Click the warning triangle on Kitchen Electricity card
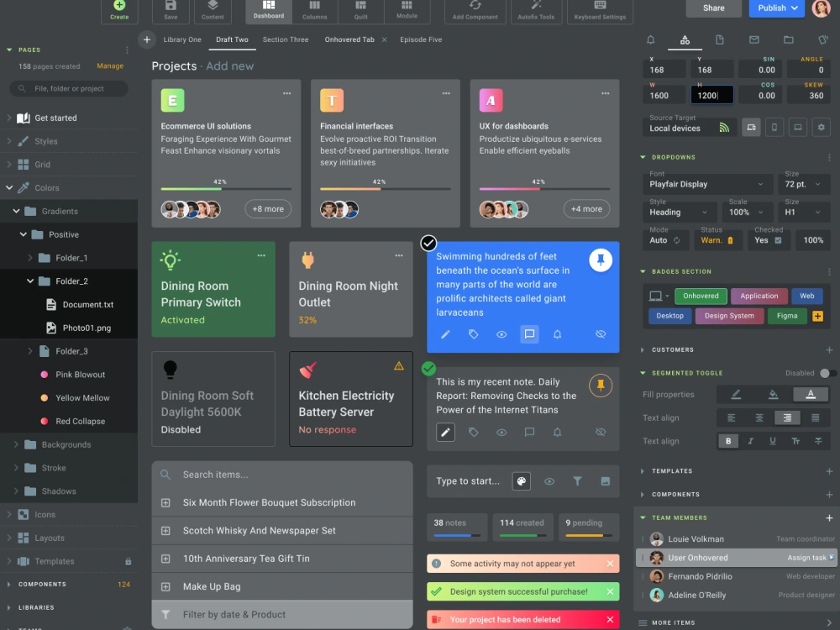 tap(398, 366)
